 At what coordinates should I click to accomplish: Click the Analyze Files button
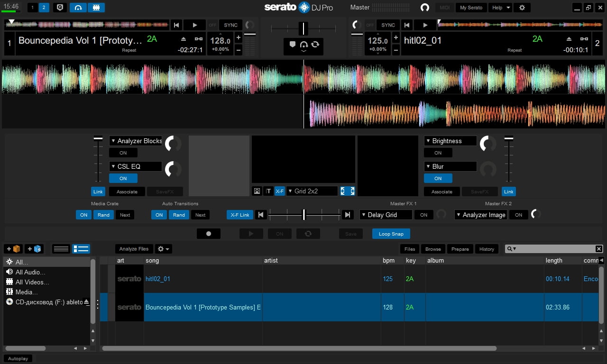click(x=134, y=249)
